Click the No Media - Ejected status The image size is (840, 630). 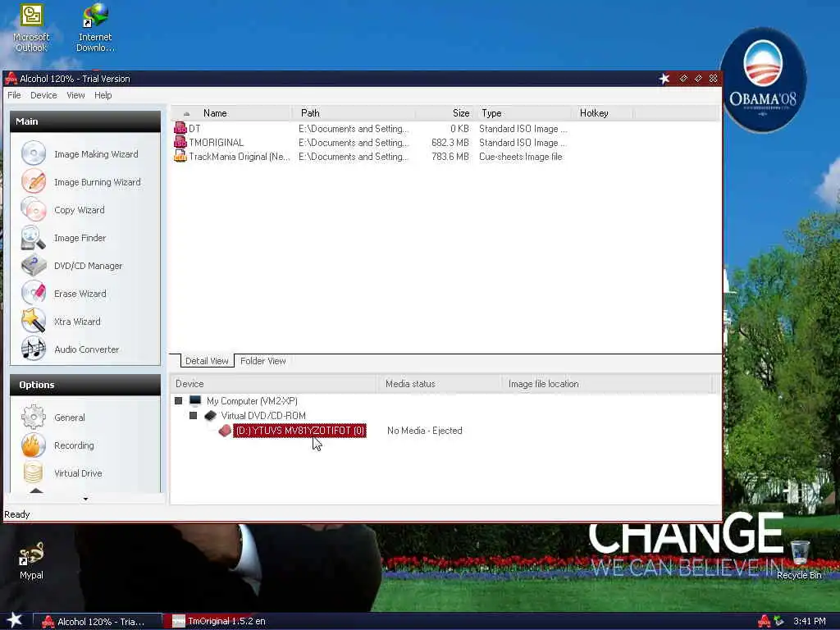[x=424, y=430]
